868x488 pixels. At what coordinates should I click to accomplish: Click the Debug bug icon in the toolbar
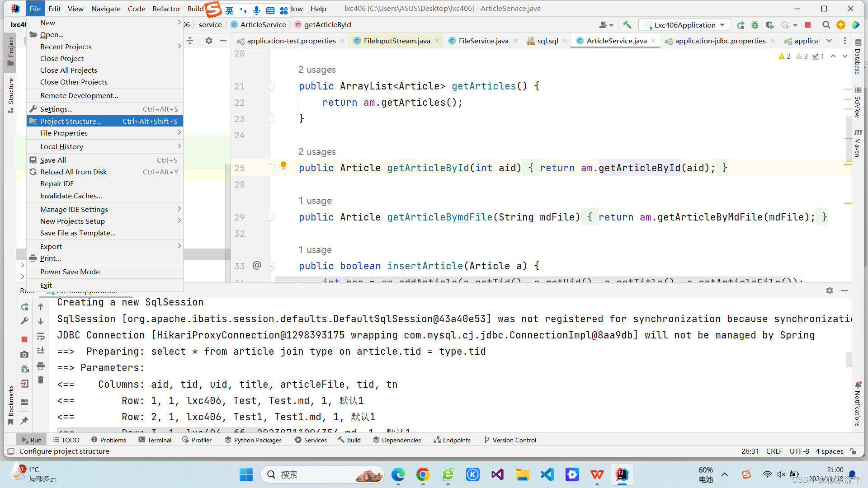755,25
